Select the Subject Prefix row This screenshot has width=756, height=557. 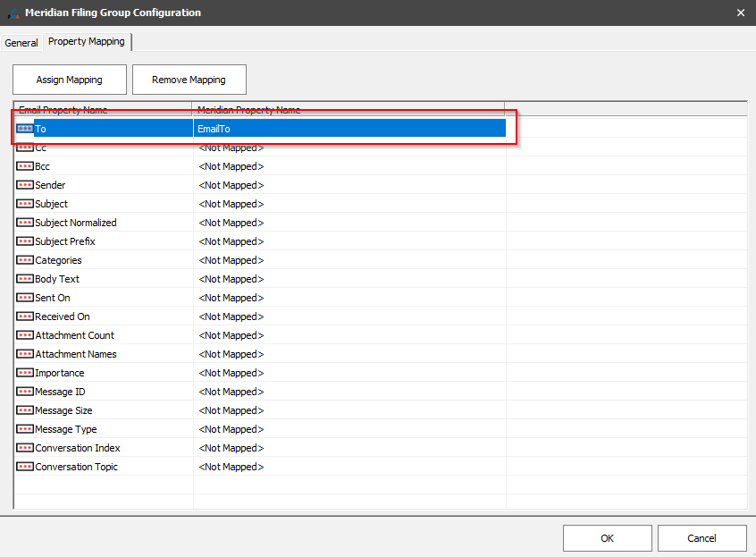pyautogui.click(x=260, y=241)
